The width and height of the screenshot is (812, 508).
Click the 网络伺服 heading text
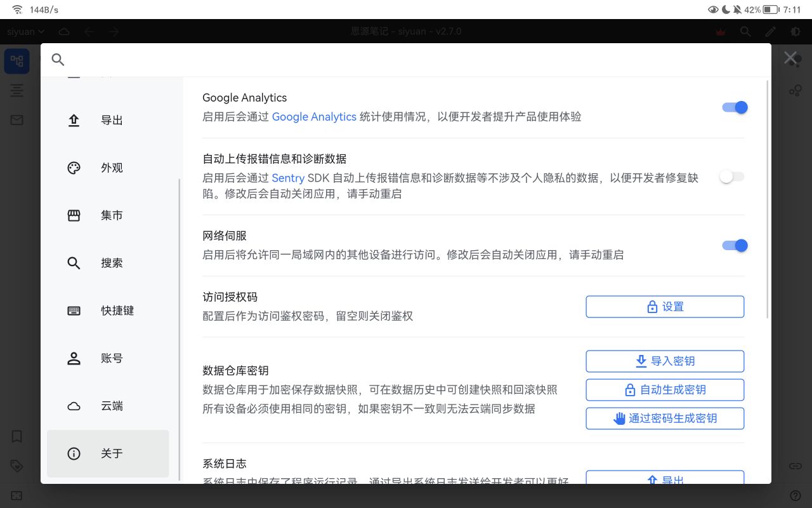tap(225, 236)
